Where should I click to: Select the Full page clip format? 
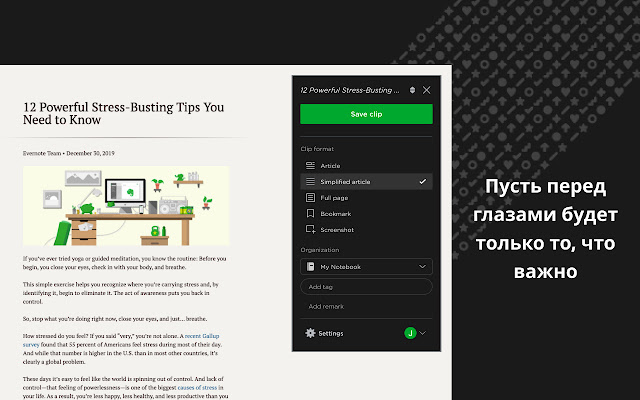[366, 198]
